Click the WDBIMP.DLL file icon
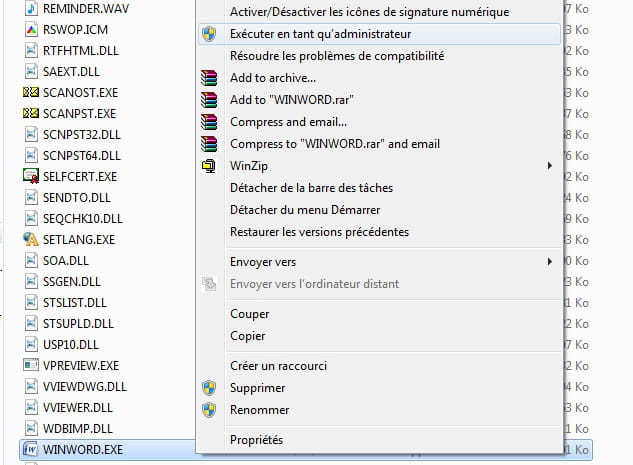633x465 pixels. click(31, 428)
